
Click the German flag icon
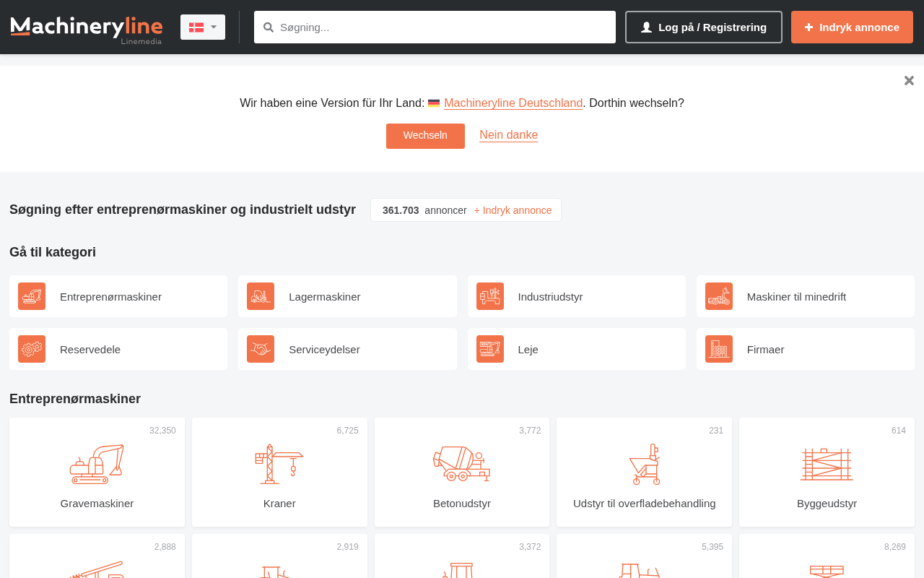[x=434, y=103]
